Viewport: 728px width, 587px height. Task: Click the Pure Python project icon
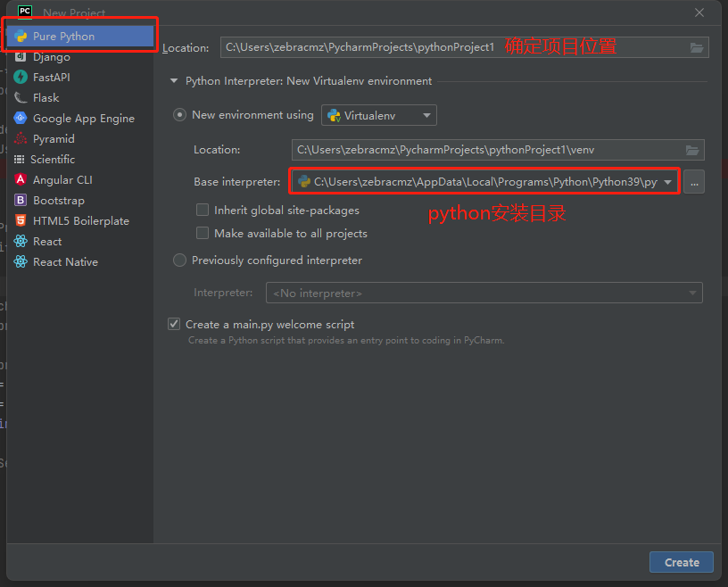point(21,37)
